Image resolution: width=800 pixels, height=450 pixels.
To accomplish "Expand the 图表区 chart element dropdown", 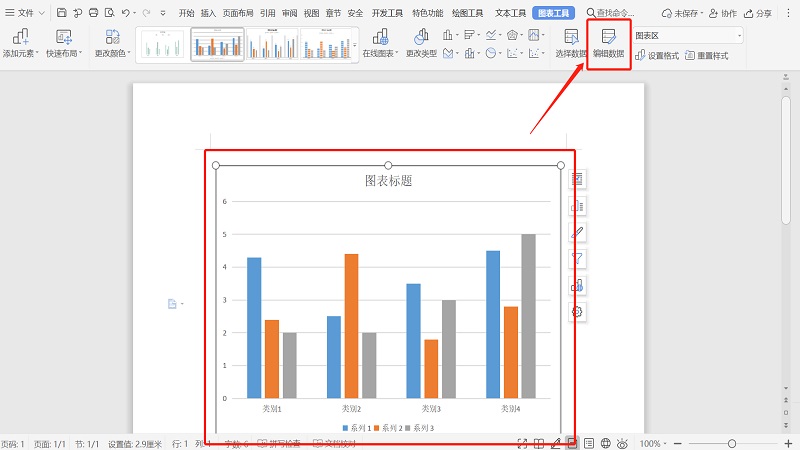I will [x=739, y=36].
